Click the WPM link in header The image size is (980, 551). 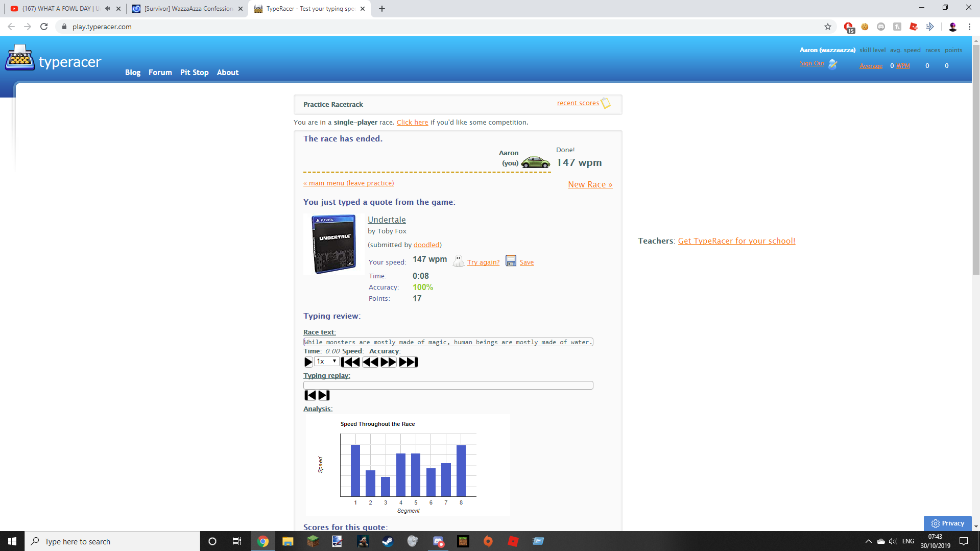point(903,66)
